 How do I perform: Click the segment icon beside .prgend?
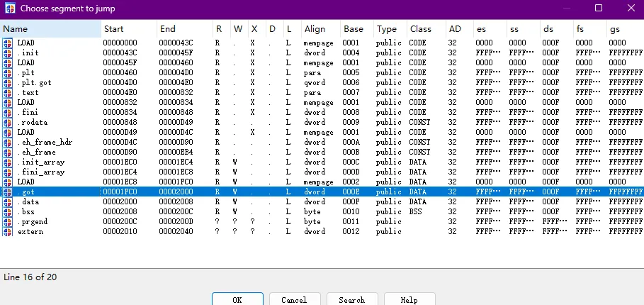click(x=7, y=221)
